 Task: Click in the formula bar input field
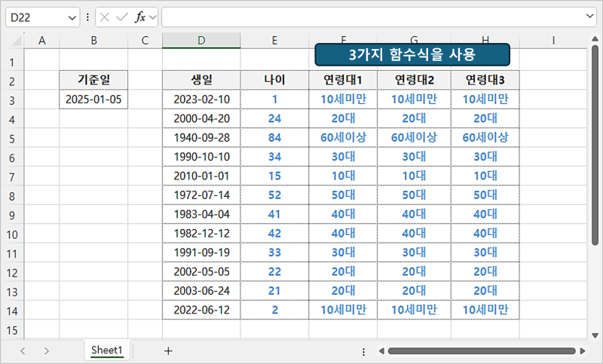pos(373,17)
